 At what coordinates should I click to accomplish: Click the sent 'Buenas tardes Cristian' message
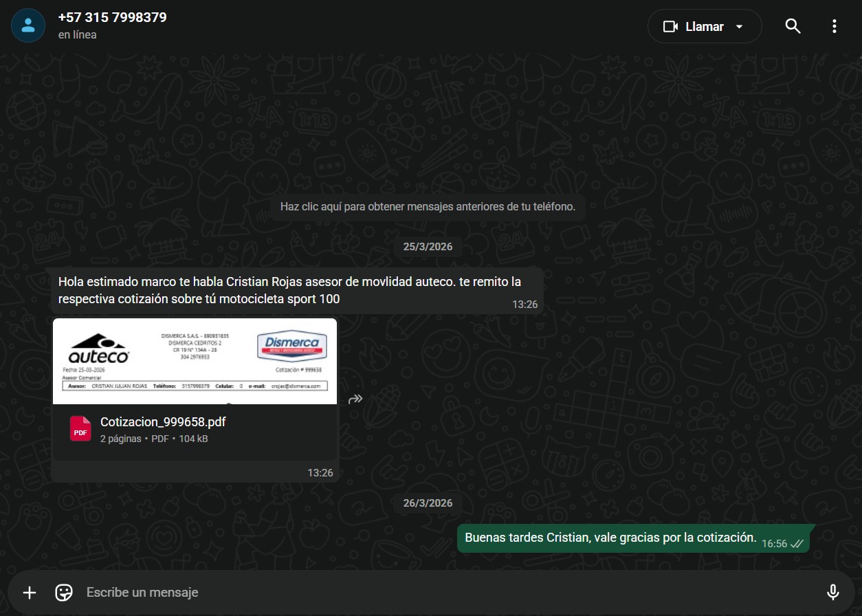point(610,538)
